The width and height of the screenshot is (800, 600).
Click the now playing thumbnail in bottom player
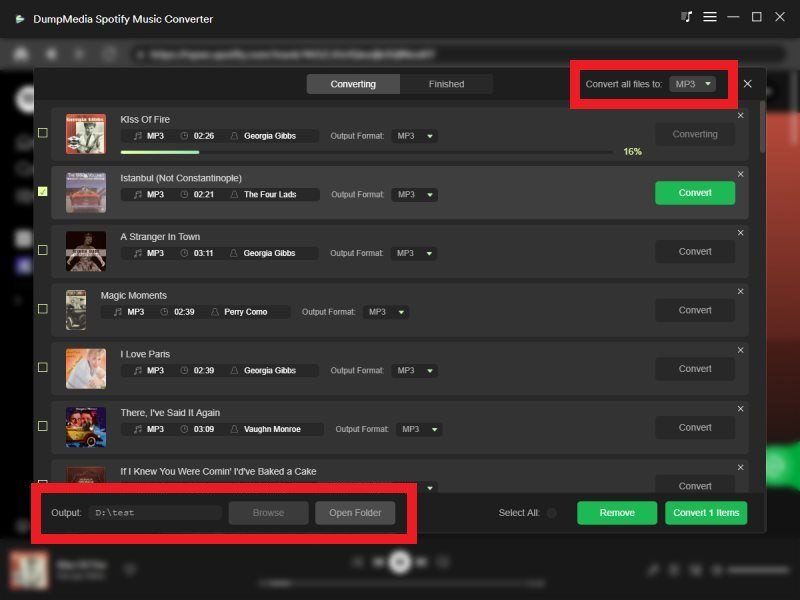[x=29, y=570]
